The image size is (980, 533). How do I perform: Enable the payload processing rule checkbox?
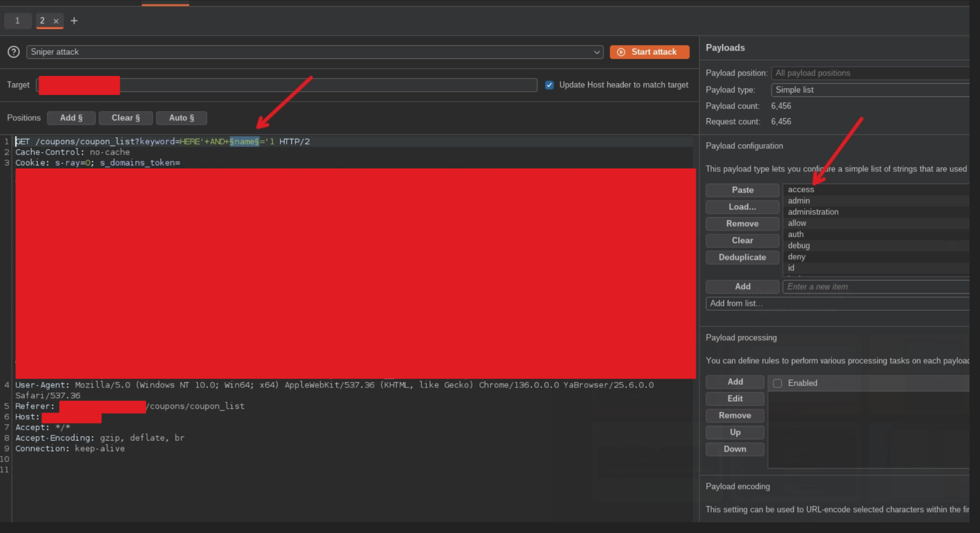[778, 383]
